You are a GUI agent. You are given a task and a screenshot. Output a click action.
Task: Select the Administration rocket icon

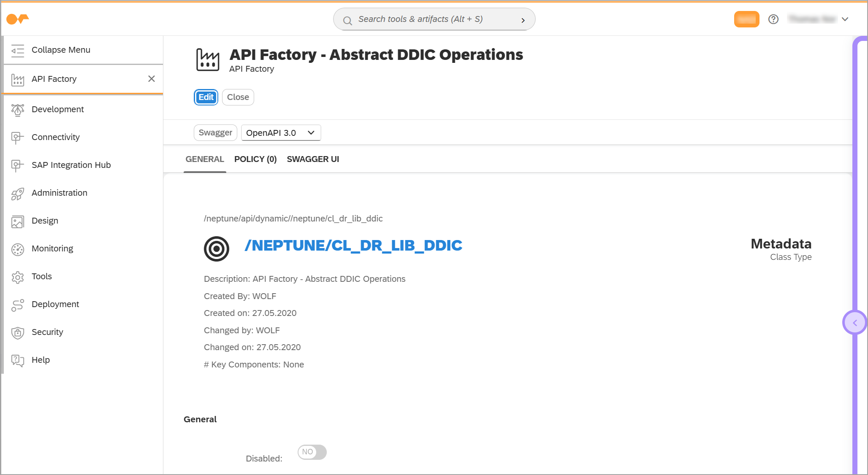[x=17, y=193]
